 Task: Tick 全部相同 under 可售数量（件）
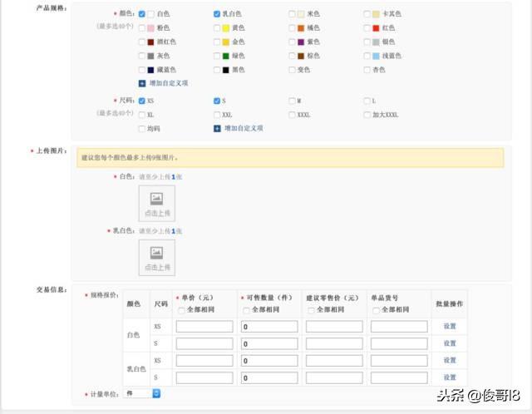(246, 310)
